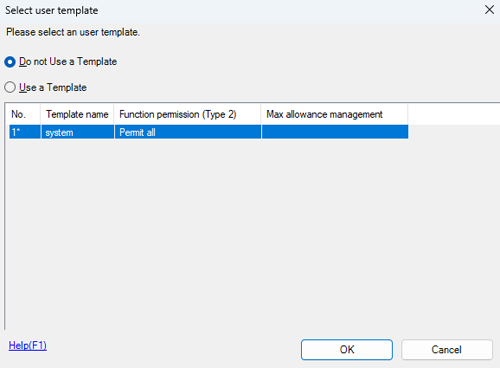Click the "Do not Use a Template" label text
This screenshot has width=500, height=368.
click(x=68, y=62)
